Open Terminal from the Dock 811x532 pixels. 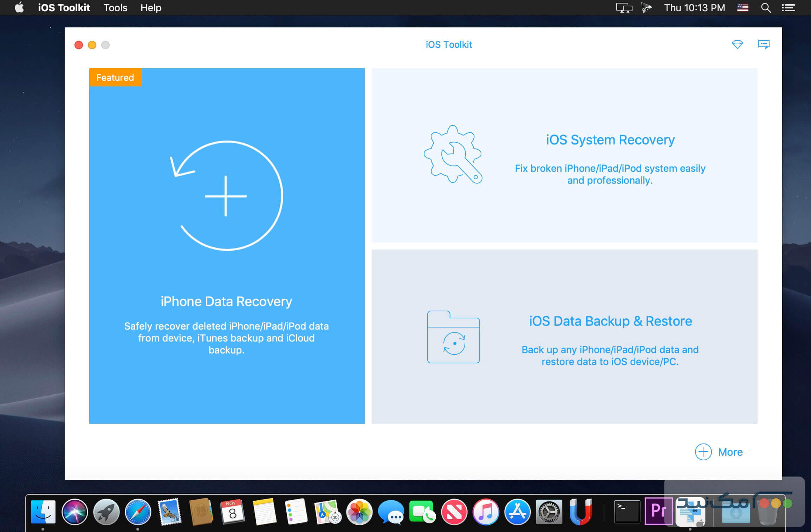[627, 511]
